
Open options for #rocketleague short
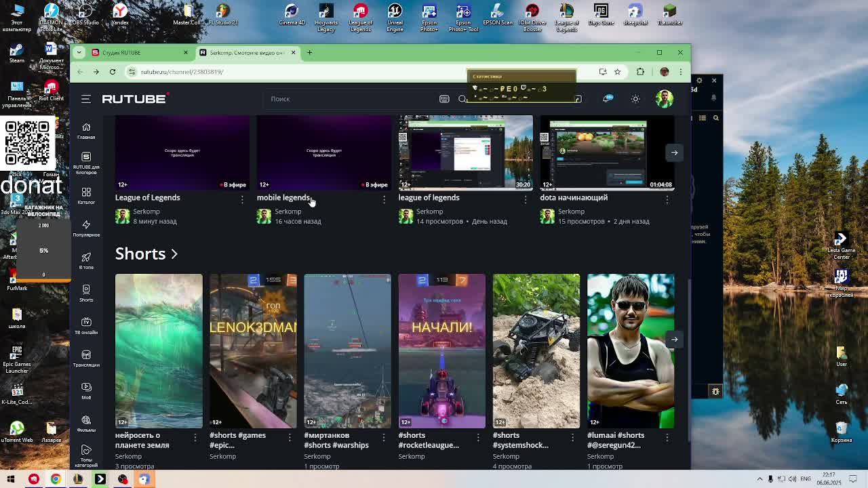point(478,437)
